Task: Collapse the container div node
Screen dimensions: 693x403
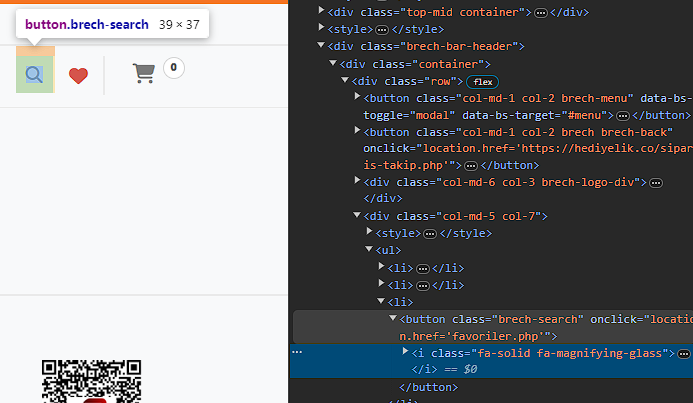Action: click(333, 63)
